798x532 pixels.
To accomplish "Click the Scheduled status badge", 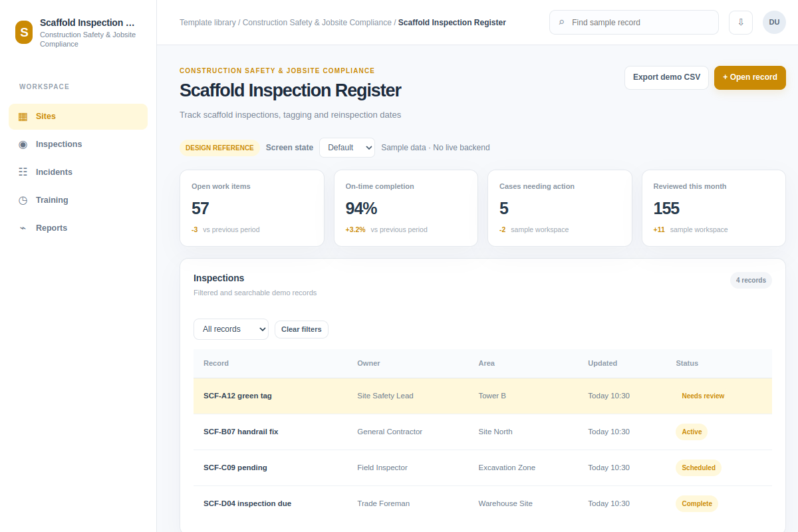I will (x=698, y=467).
